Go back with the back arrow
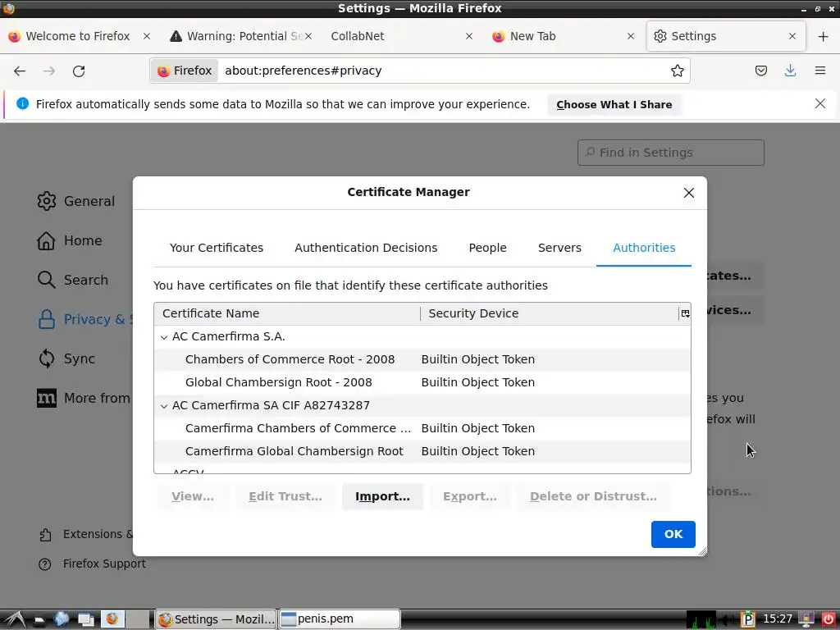Screen dimensions: 840x630 click(20, 71)
